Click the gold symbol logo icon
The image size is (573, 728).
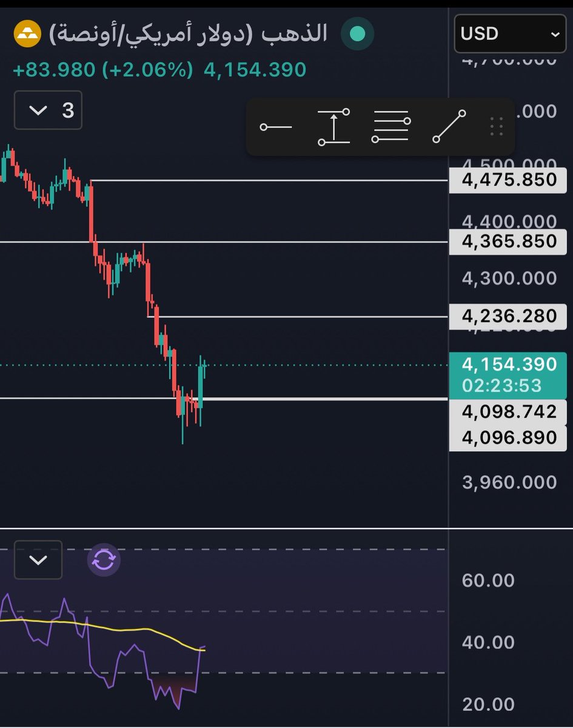pyautogui.click(x=28, y=34)
